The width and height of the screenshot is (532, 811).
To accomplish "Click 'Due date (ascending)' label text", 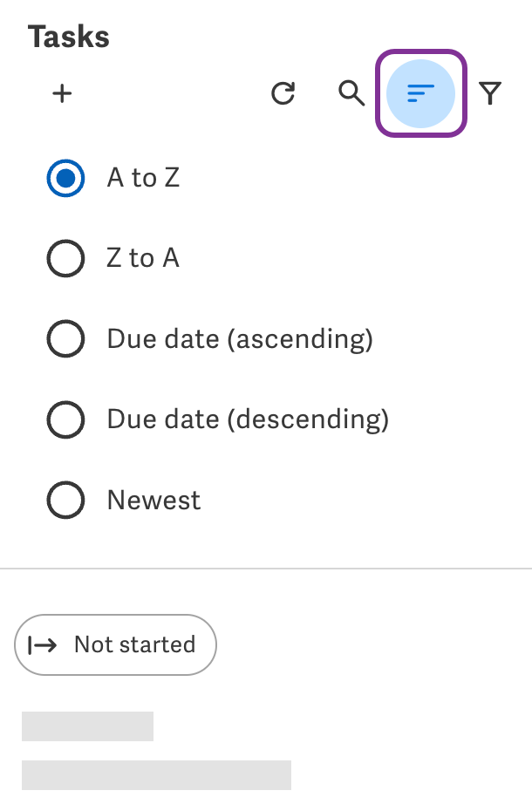I will 240,340.
